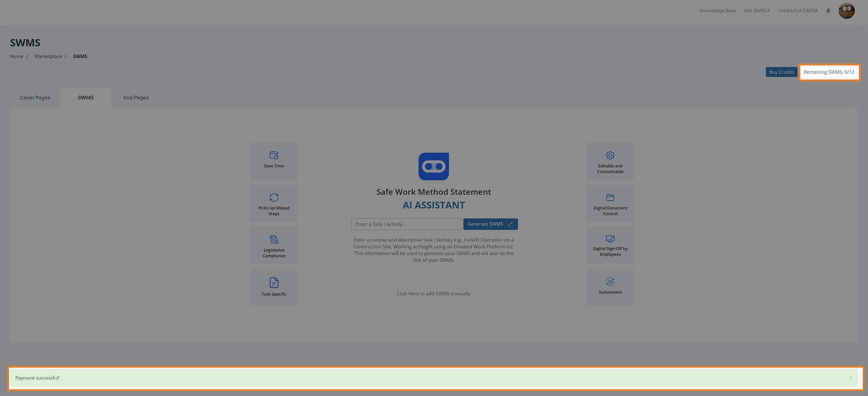Switch to the Cover Pages tab
868x396 pixels.
point(35,98)
